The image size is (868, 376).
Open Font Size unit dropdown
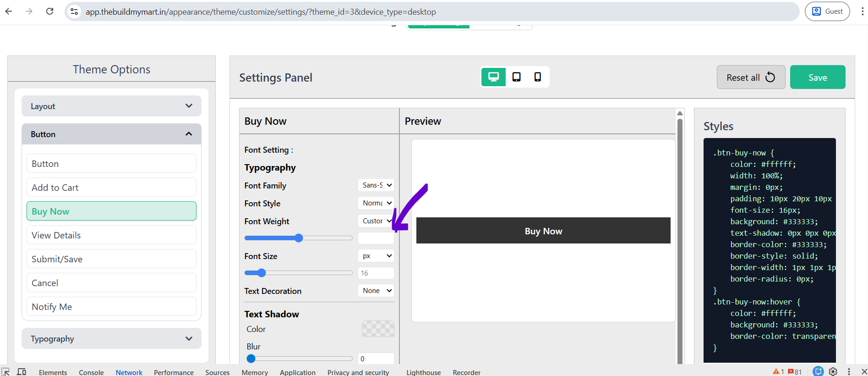point(376,255)
